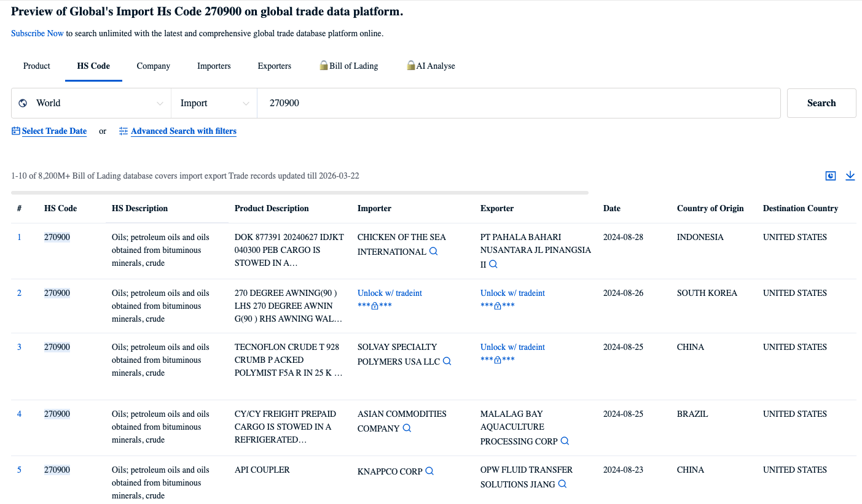862x504 pixels.
Task: Switch to the Importers tab
Action: coord(214,66)
